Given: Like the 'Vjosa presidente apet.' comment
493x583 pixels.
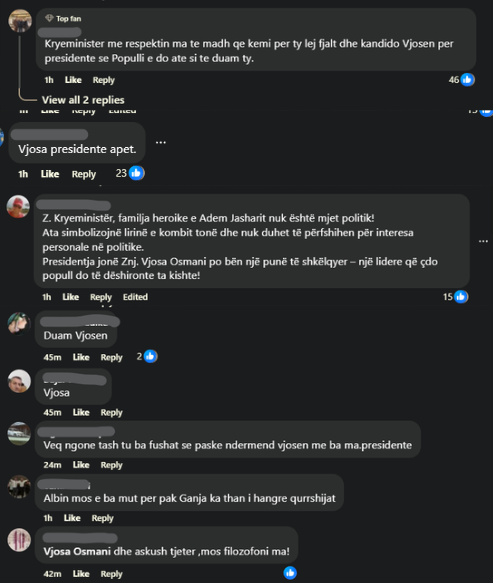Looking at the screenshot, I should coord(50,174).
